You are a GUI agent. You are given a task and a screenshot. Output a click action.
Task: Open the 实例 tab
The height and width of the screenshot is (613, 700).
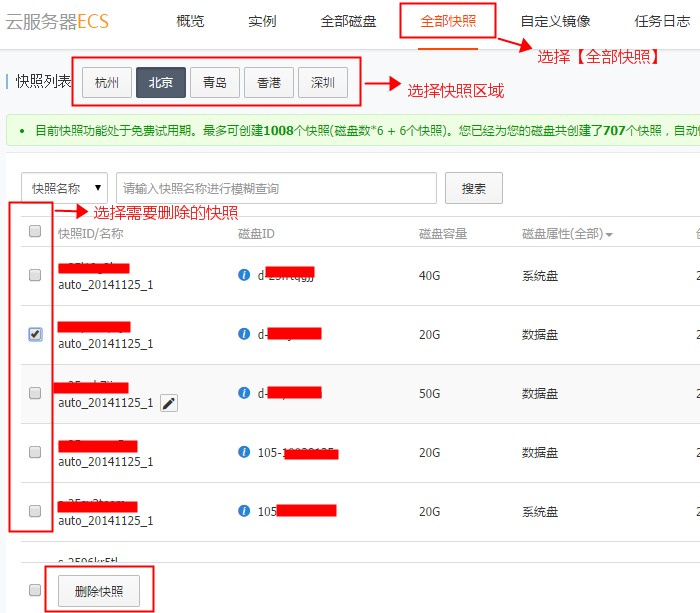(x=262, y=21)
